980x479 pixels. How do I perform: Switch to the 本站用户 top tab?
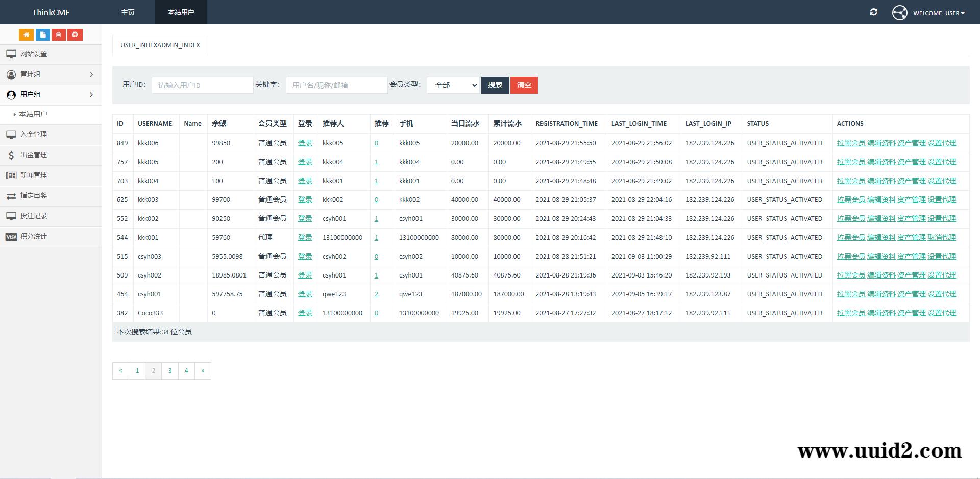(x=180, y=12)
